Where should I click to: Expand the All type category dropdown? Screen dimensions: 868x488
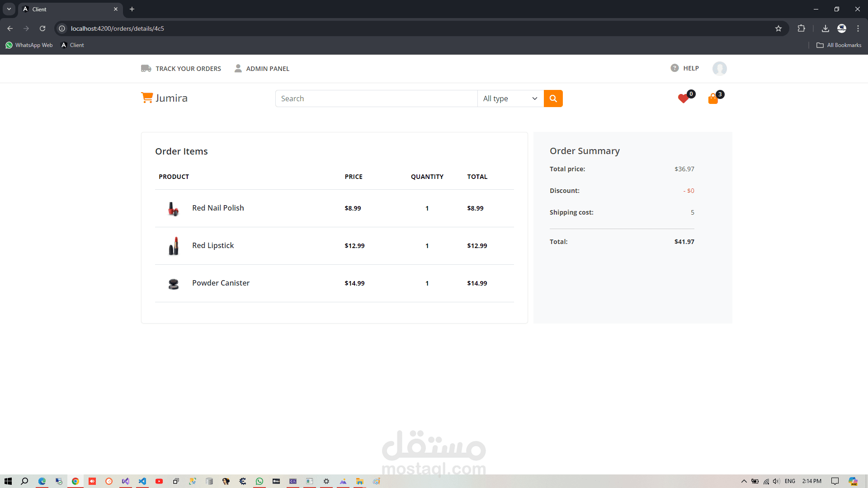[510, 99]
